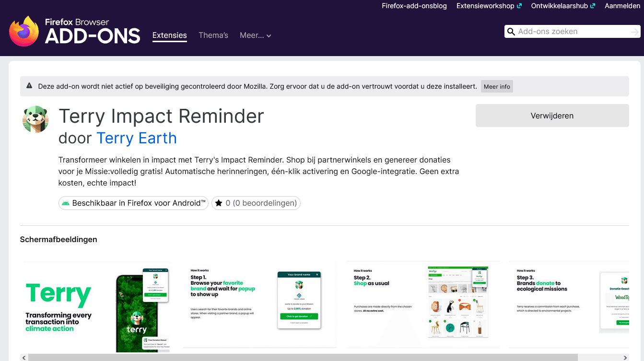This screenshot has width=644, height=361.
Task: Click the Firefox Browser Add-ons logo
Action: click(x=75, y=31)
